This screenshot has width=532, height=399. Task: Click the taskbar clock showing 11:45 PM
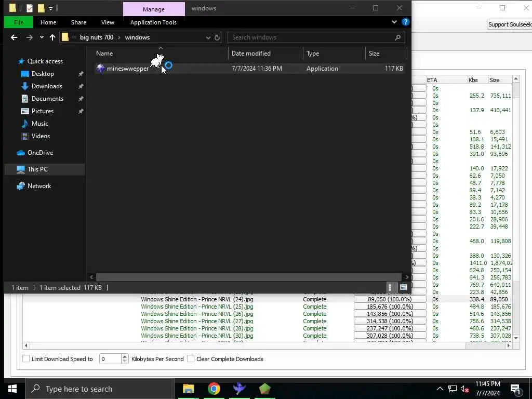(x=487, y=389)
